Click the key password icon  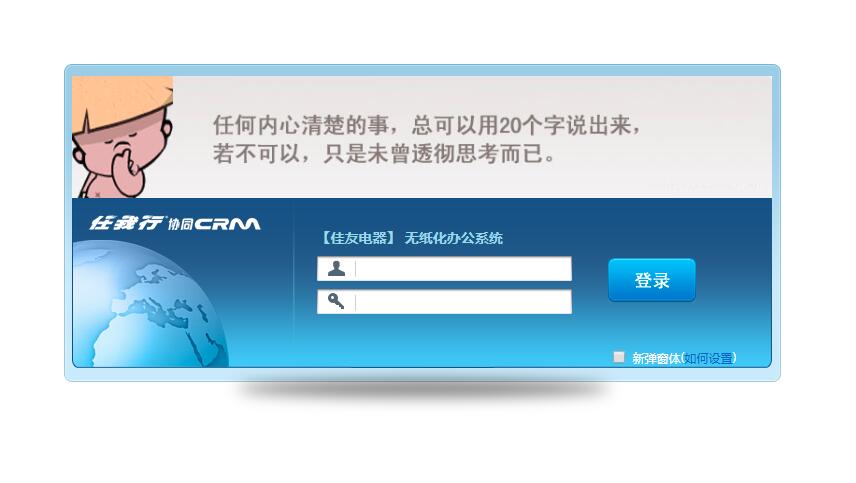pyautogui.click(x=336, y=301)
